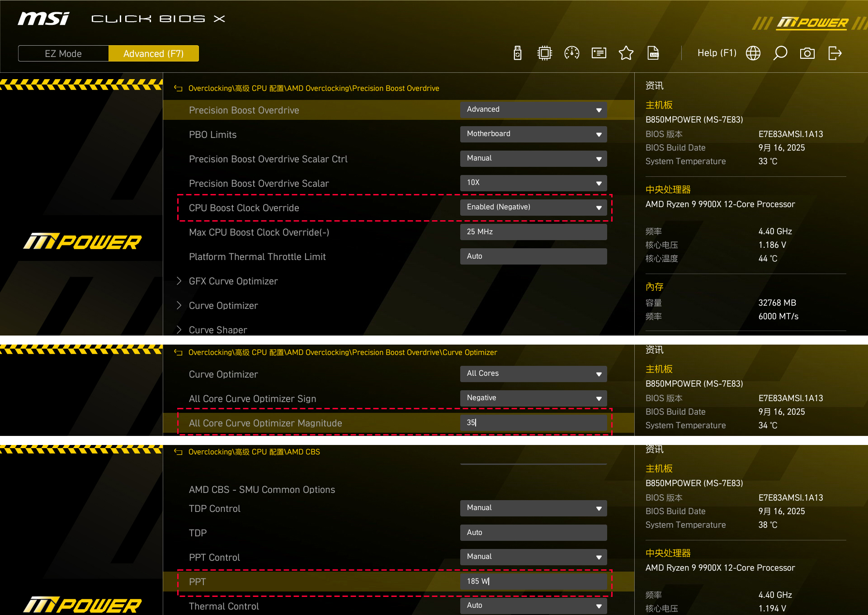Screen dimensions: 868x615
Task: Click the exit arrow icon
Action: (835, 53)
